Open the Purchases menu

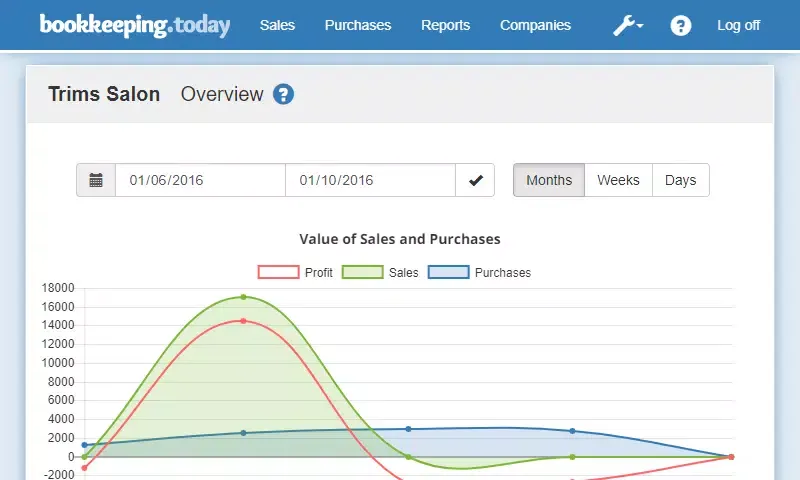pyautogui.click(x=358, y=26)
